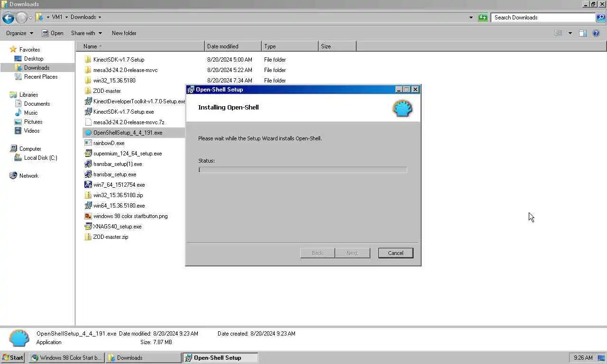Select the KinectSDK-v1.7-Setup folder icon
607x364 pixels.
88,60
